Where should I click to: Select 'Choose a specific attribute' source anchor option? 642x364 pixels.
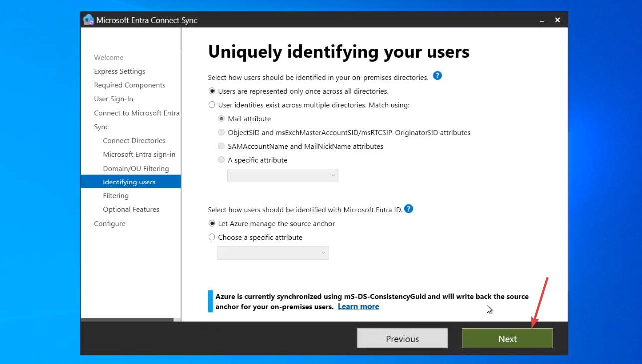[x=212, y=237]
